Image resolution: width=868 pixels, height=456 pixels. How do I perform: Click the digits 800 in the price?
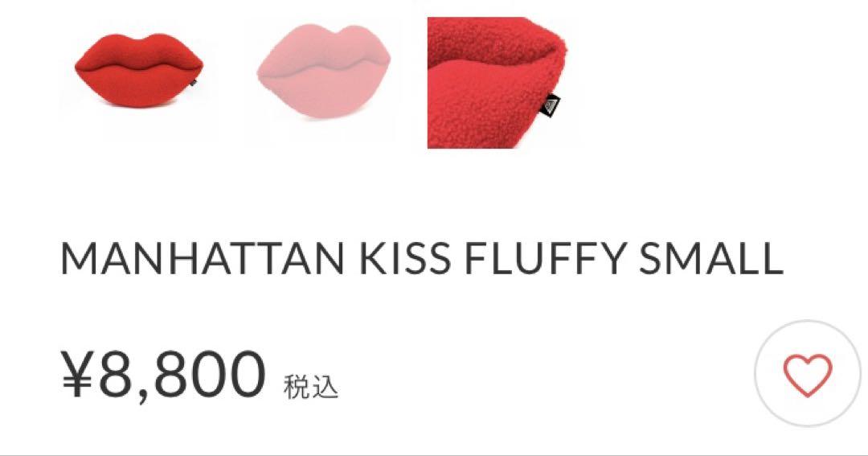pos(211,375)
